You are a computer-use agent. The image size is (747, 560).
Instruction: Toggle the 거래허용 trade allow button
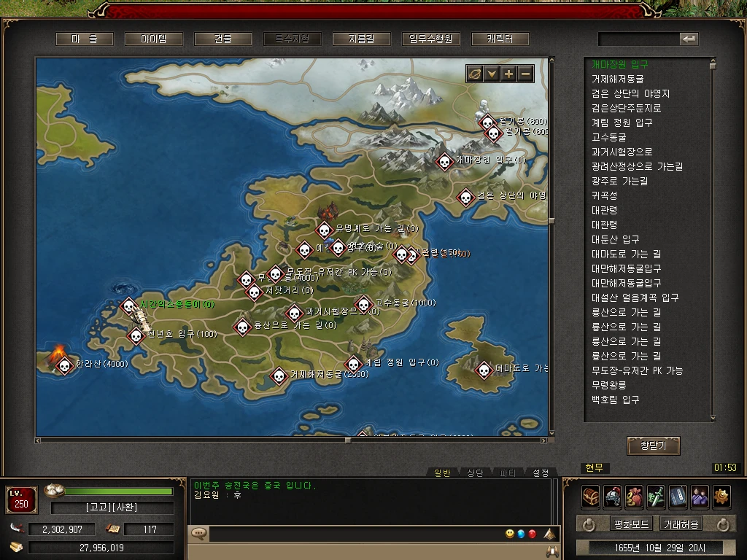click(681, 524)
